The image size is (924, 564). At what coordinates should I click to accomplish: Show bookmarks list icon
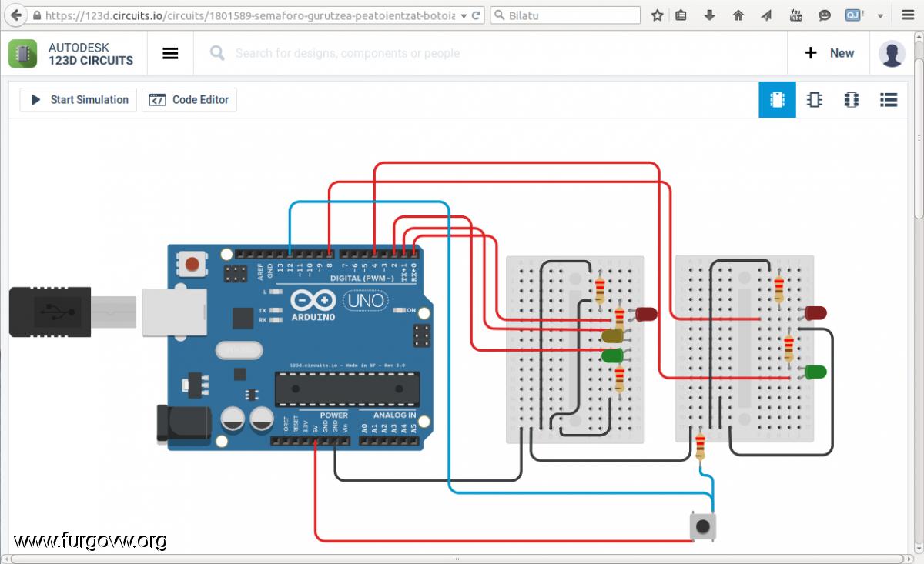pos(681,15)
